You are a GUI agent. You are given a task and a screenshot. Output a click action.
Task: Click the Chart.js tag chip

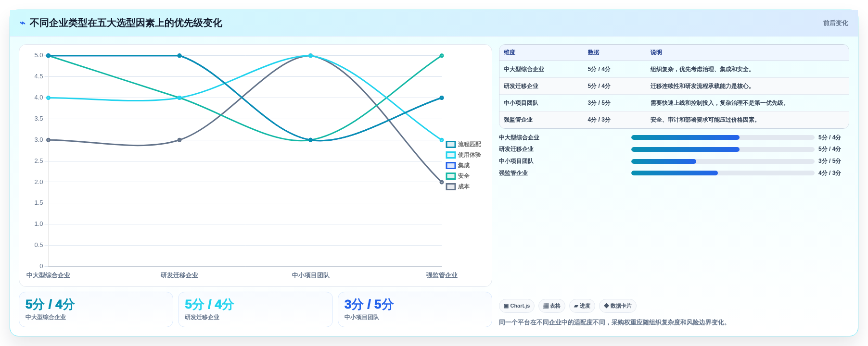pos(517,306)
